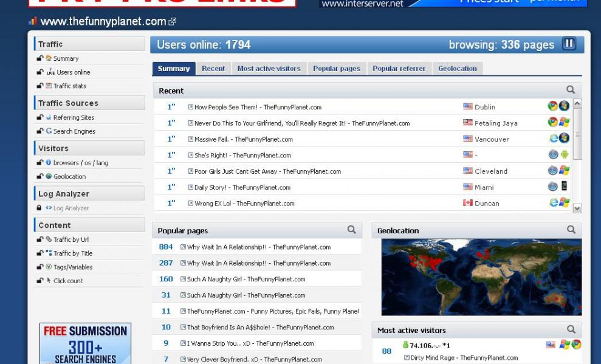Open 'Wrong EX Lol - TheFunnyPlanet.com' recent entry
Image resolution: width=601 pixels, height=364 pixels.
(244, 204)
